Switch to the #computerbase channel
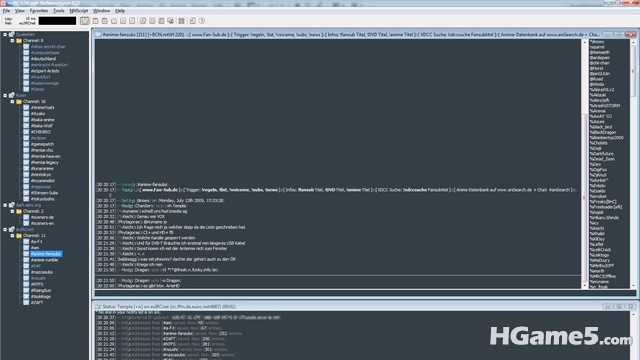 click(45, 53)
